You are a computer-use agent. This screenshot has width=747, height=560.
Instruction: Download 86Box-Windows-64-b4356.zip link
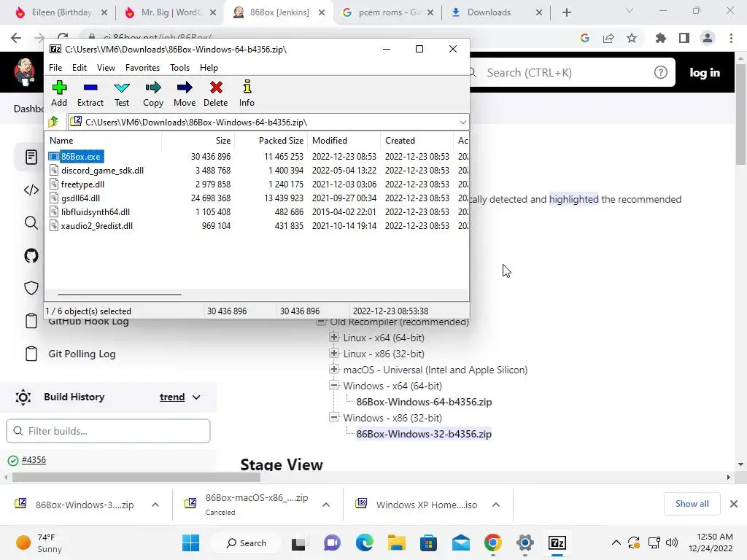pos(424,402)
